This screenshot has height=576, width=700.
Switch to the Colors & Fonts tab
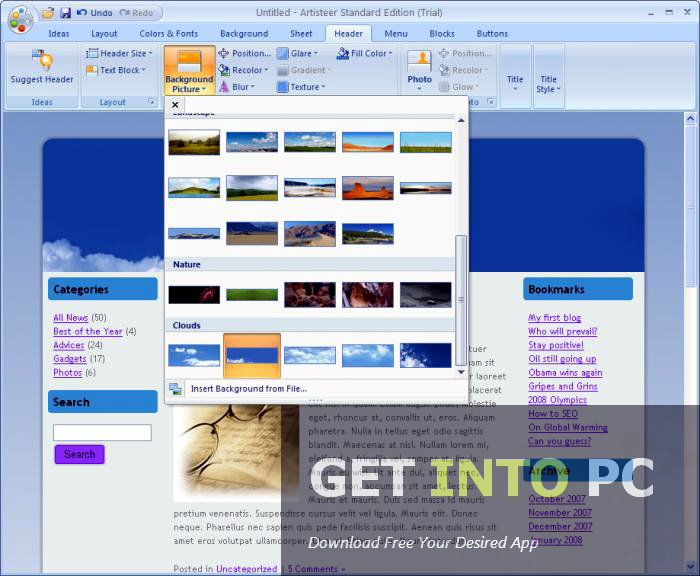coord(168,34)
